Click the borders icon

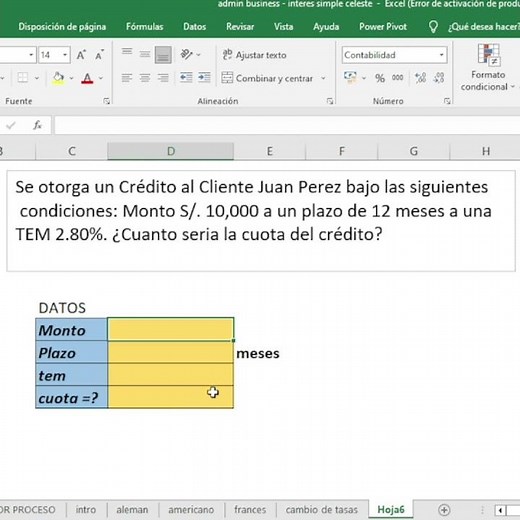pyautogui.click(x=23, y=78)
